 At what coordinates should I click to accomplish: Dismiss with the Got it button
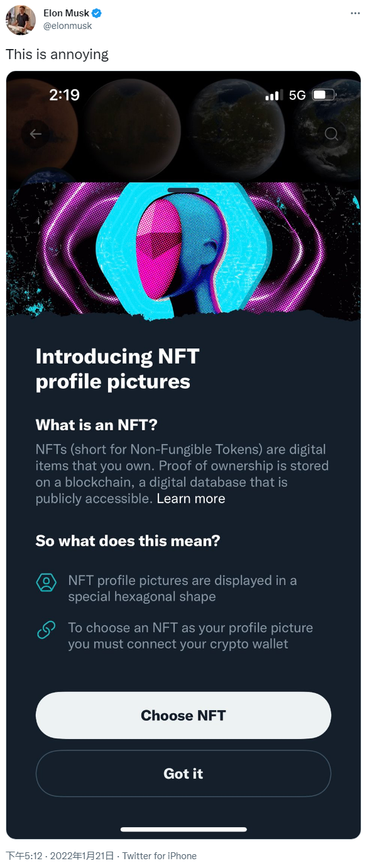coord(183,774)
